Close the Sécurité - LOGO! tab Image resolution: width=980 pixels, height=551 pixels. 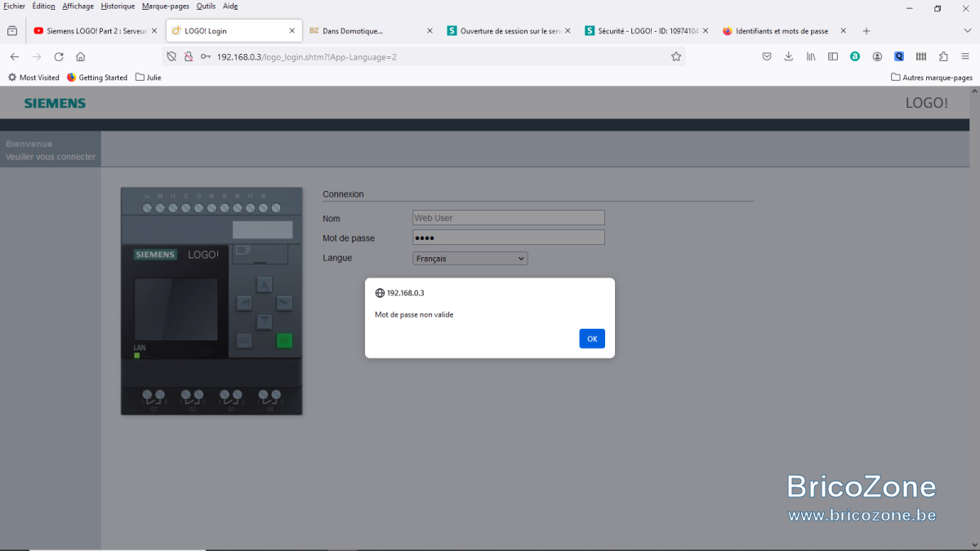tap(706, 31)
